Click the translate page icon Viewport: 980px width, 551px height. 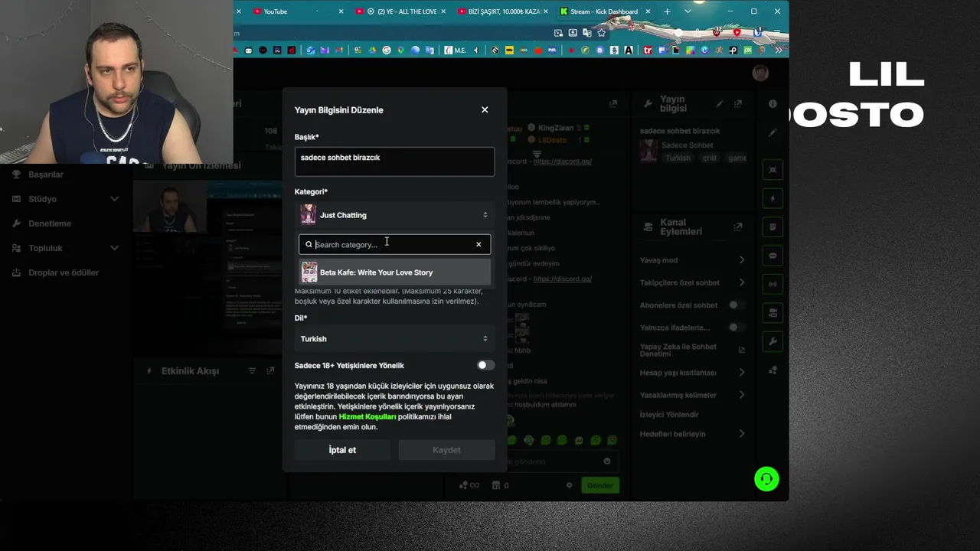coord(587,33)
